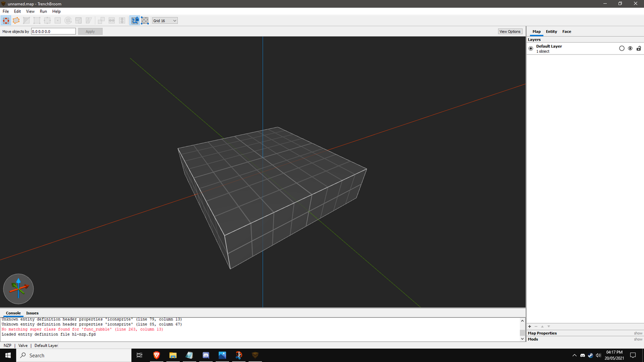Viewport: 644px width, 362px height.
Task: Activate the Rotate tool
Action: [x=67, y=20]
